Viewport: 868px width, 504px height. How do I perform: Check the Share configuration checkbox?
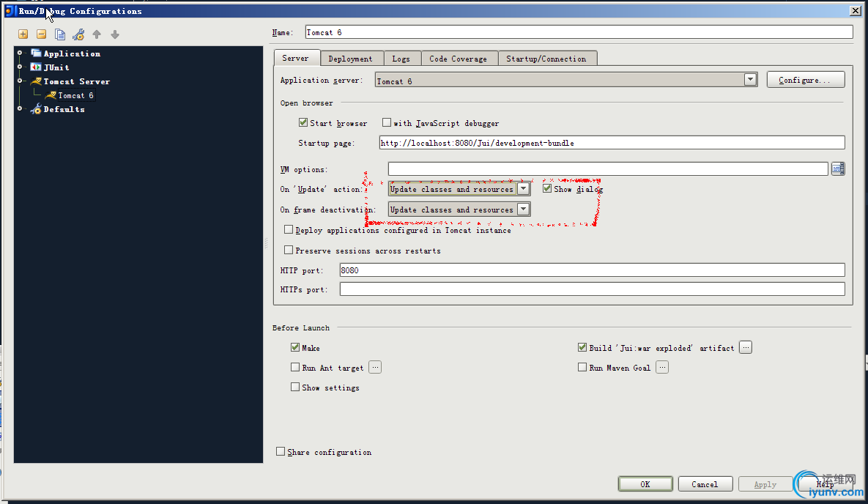(281, 451)
